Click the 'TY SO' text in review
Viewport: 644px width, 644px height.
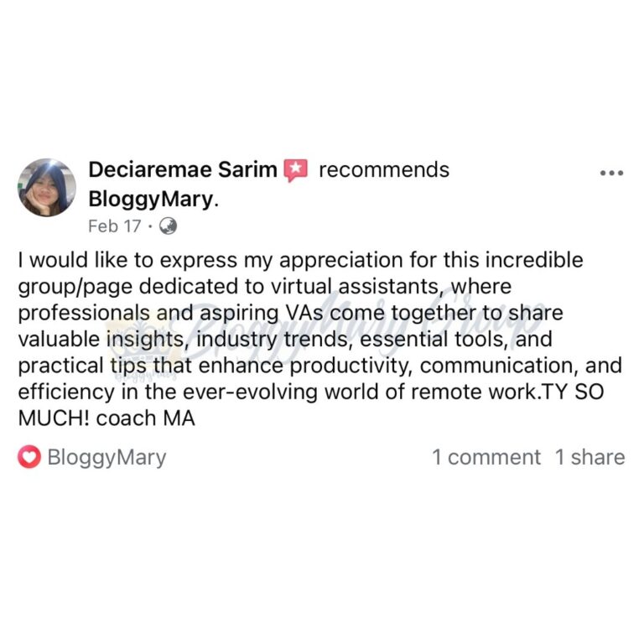pos(574,392)
